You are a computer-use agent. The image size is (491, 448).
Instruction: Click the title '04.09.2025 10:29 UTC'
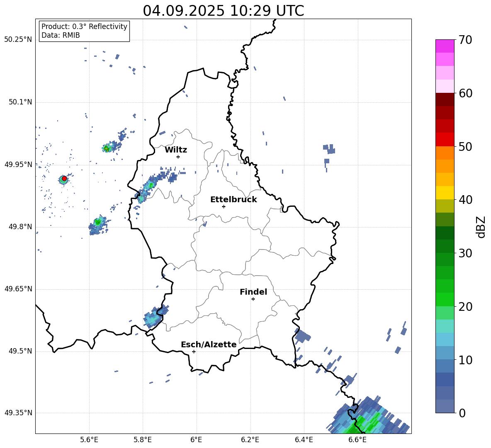click(x=223, y=11)
